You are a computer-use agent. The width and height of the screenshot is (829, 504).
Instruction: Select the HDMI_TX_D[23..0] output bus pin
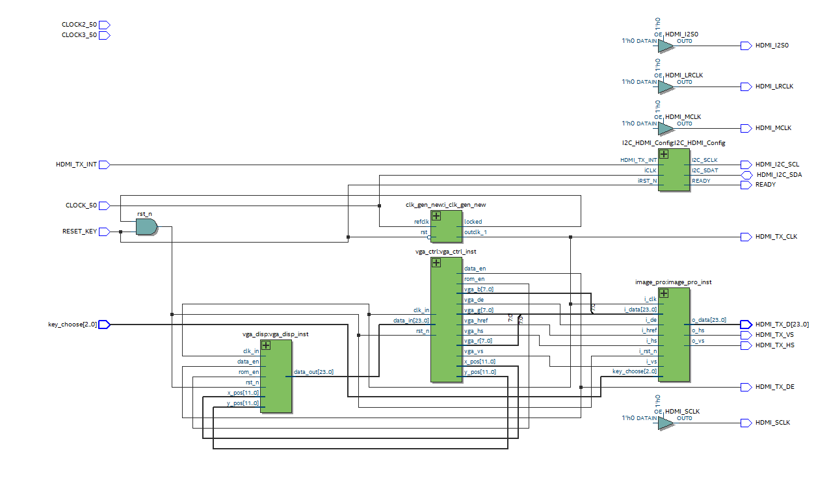(x=746, y=325)
